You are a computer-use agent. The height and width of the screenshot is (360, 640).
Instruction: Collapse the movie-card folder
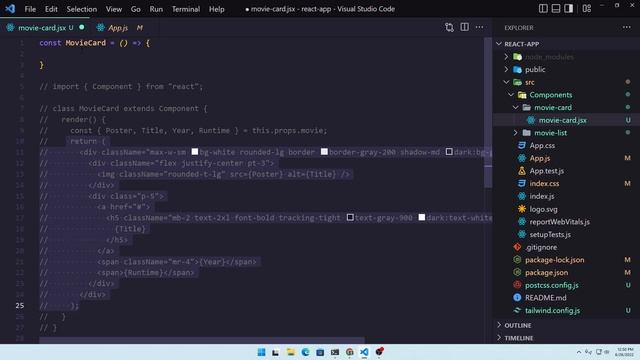(515, 107)
